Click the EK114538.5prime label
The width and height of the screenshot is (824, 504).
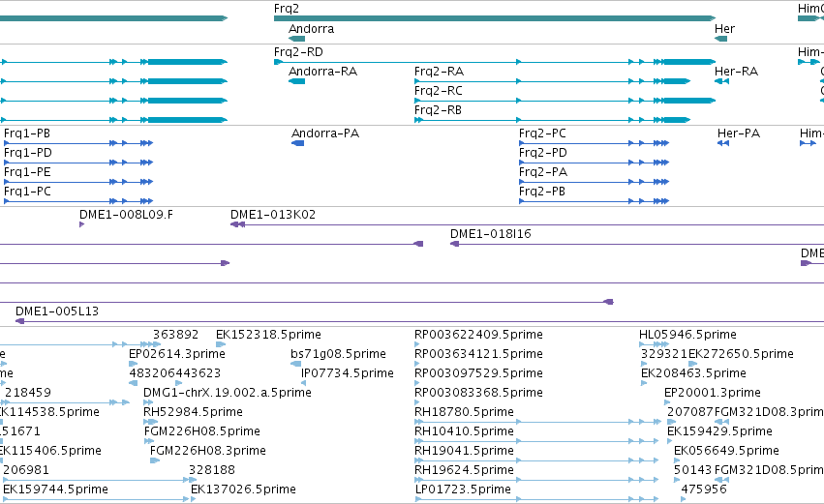pos(48,412)
